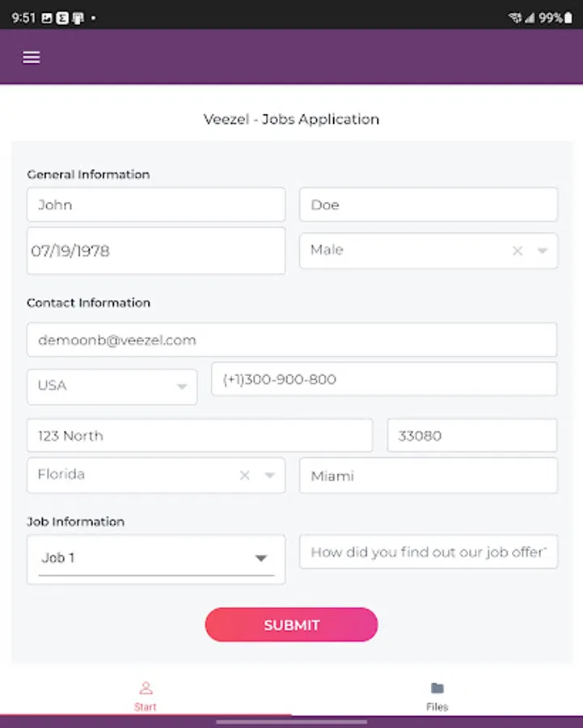
Task: Click the job offer source field
Action: tap(428, 552)
